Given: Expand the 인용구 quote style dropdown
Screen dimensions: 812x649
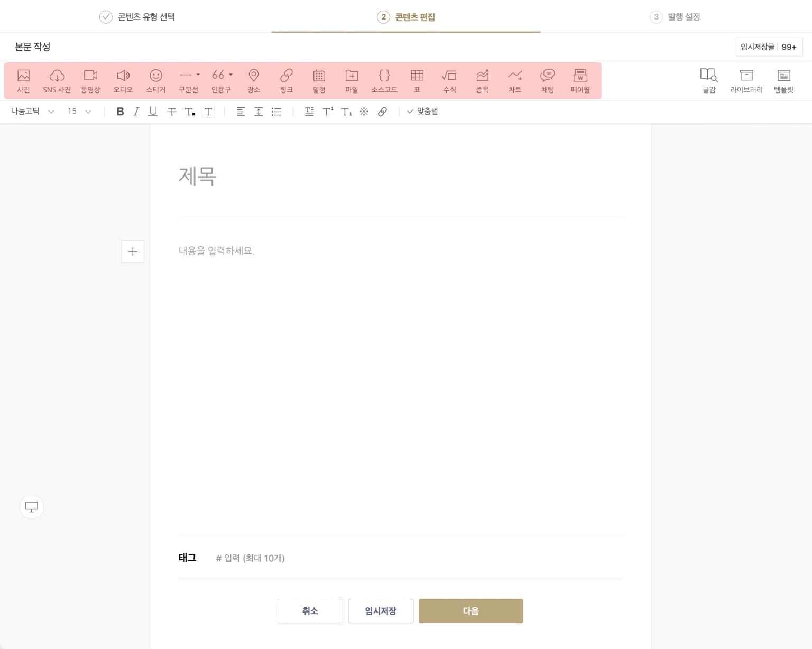Looking at the screenshot, I should tap(230, 75).
